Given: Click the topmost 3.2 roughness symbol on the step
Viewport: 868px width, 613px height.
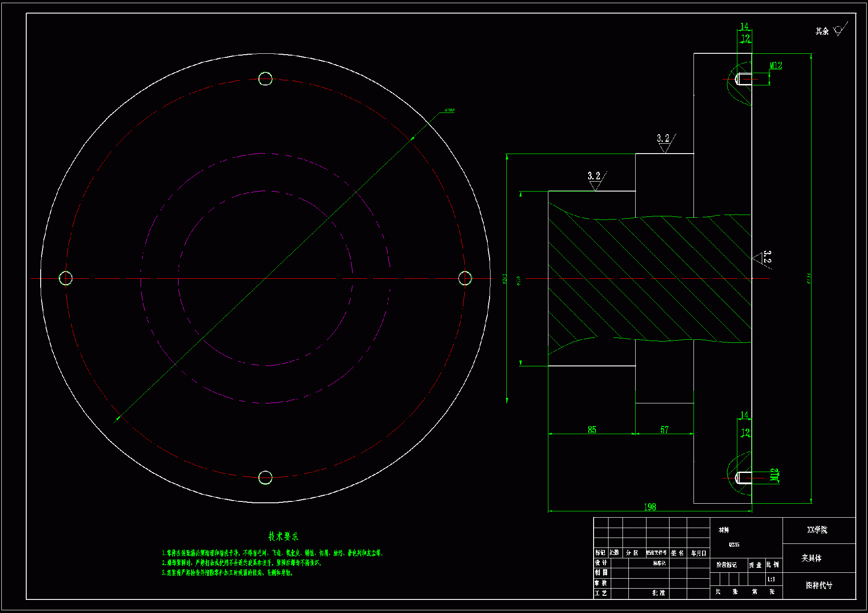Looking at the screenshot, I should point(665,142).
